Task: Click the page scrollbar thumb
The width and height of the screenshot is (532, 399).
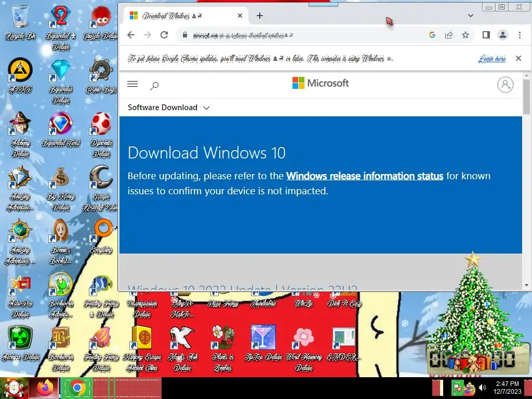Action: coord(526,97)
